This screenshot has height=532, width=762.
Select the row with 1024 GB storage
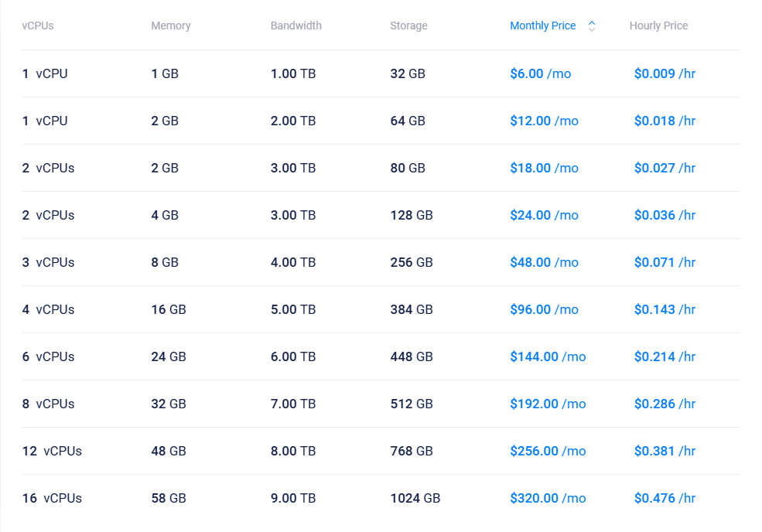tap(415, 499)
